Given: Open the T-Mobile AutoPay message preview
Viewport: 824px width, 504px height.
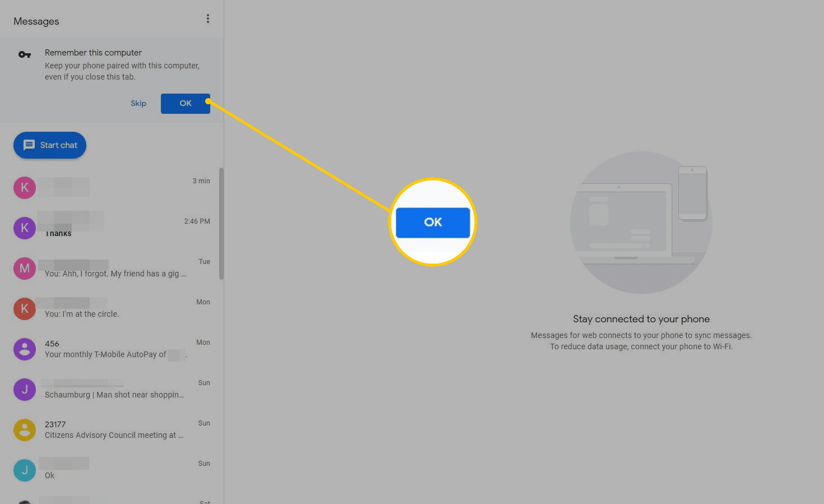Looking at the screenshot, I should [116, 354].
